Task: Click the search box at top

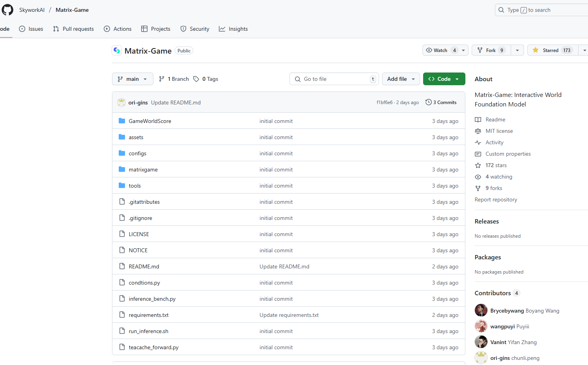Action: [x=541, y=10]
